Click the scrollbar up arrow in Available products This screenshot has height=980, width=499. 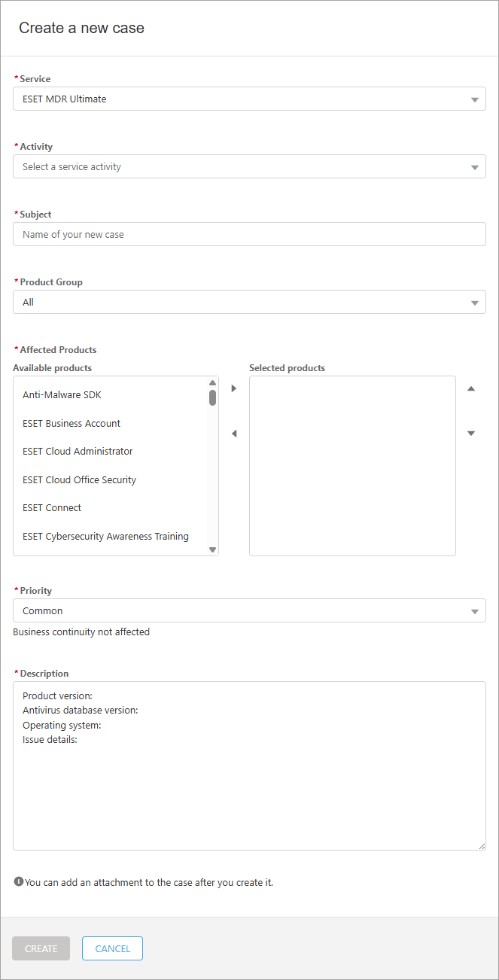pyautogui.click(x=212, y=382)
